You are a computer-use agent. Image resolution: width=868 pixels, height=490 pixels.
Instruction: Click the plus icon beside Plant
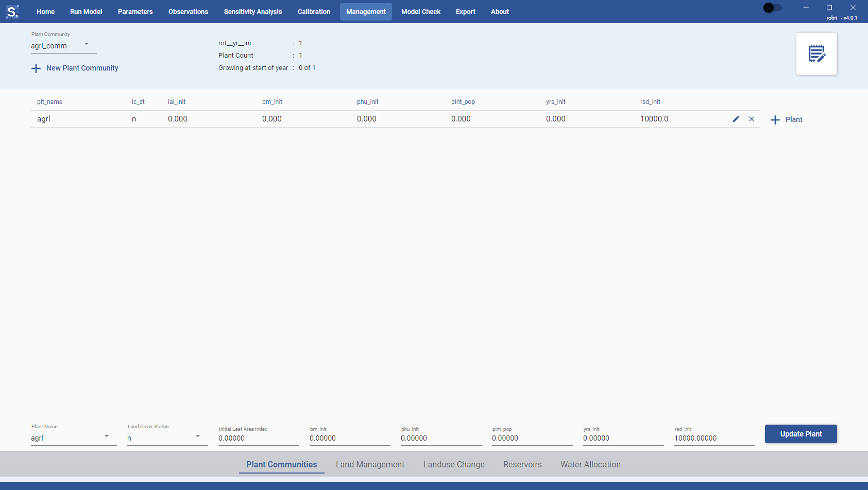click(775, 120)
